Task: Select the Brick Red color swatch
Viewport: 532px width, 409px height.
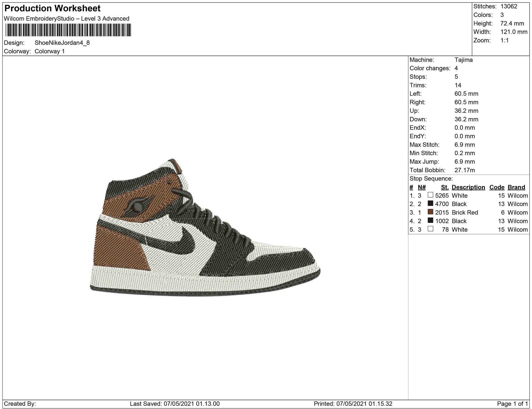Action: [x=430, y=212]
